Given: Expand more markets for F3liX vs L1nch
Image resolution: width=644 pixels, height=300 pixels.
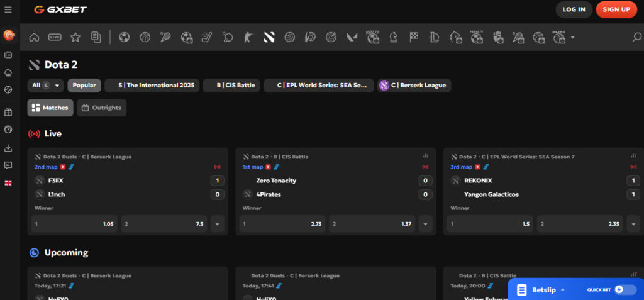Looking at the screenshot, I should tap(217, 224).
